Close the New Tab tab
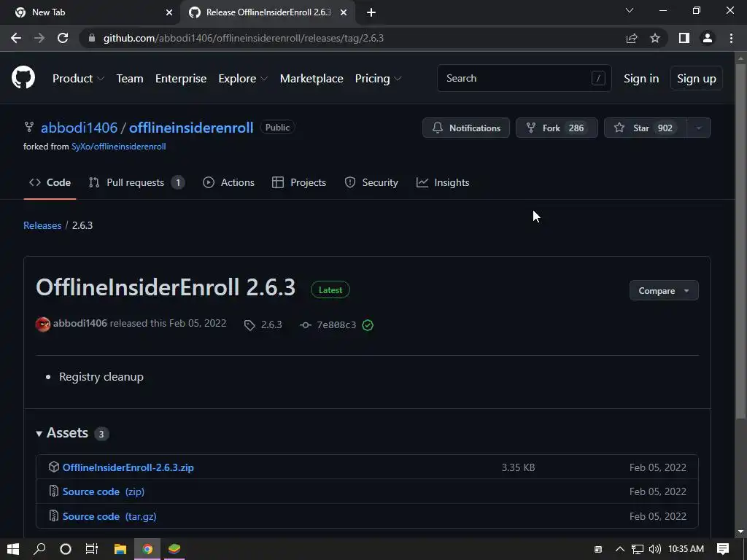 [x=169, y=12]
